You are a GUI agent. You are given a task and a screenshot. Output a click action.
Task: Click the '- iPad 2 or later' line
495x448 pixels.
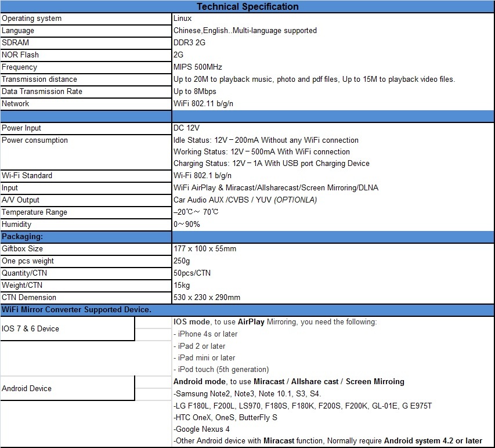tap(199, 346)
